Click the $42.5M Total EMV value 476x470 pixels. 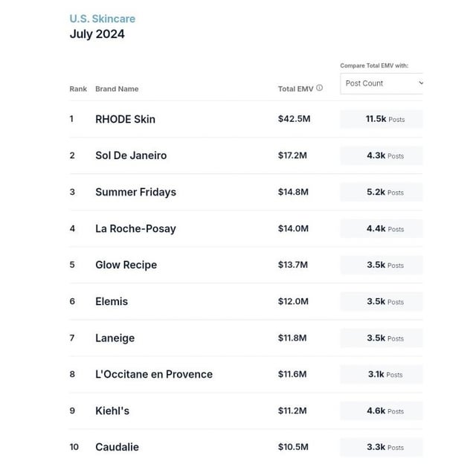click(x=293, y=119)
